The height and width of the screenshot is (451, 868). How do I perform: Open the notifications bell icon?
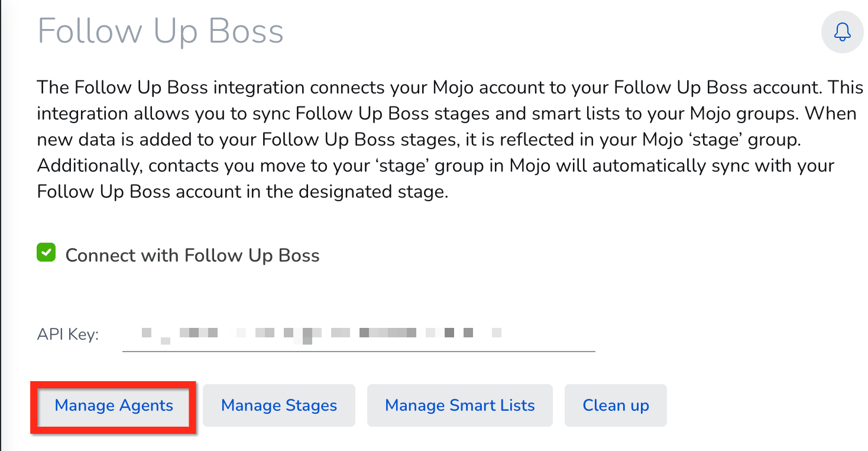click(x=843, y=32)
